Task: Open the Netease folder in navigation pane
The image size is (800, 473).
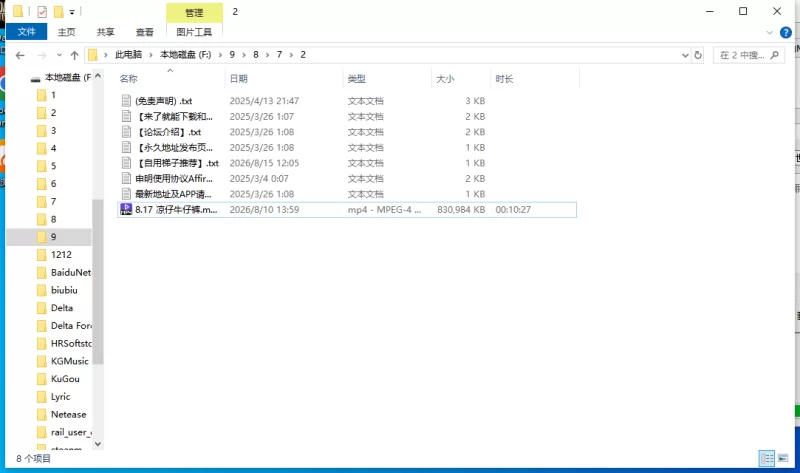Action: click(x=68, y=414)
